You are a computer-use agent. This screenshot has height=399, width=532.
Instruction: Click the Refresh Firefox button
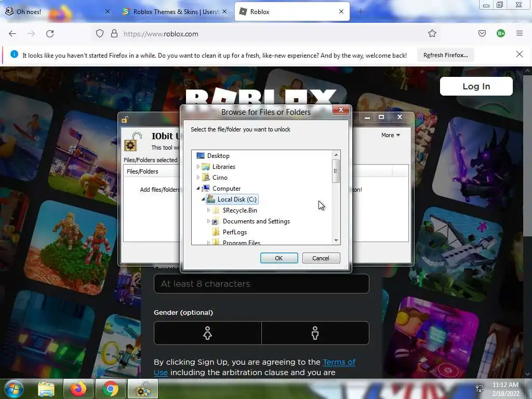445,55
